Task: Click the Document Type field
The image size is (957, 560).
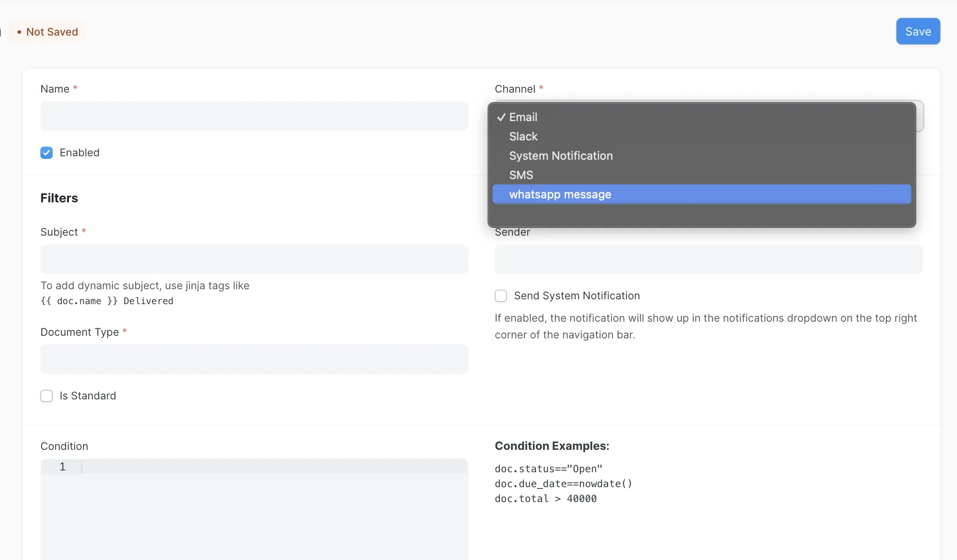Action: (254, 359)
